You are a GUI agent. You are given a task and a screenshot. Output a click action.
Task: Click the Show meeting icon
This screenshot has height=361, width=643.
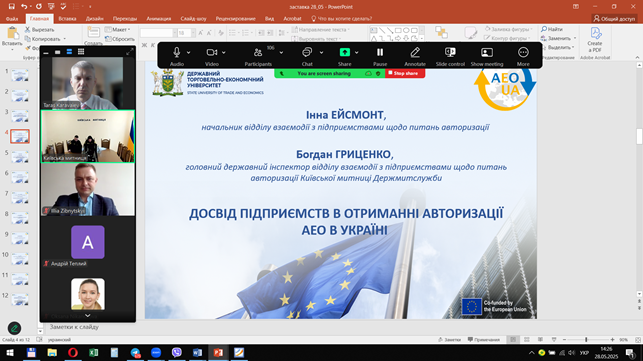(487, 53)
